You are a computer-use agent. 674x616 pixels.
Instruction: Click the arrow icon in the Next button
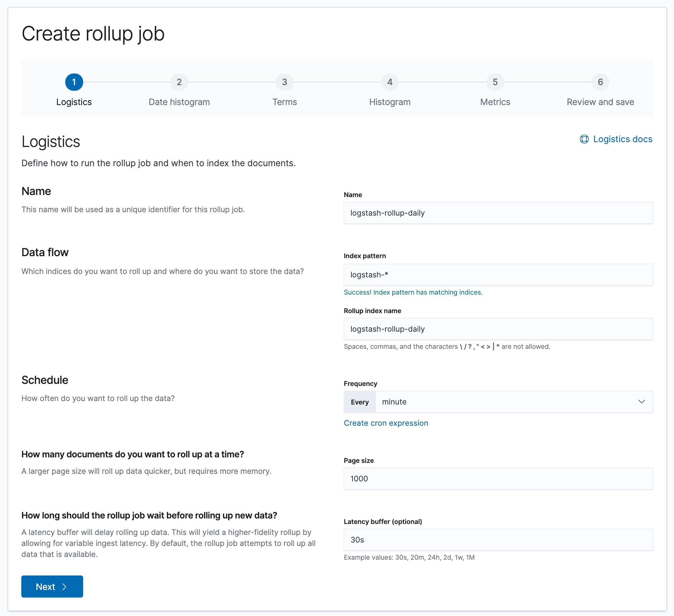point(64,587)
